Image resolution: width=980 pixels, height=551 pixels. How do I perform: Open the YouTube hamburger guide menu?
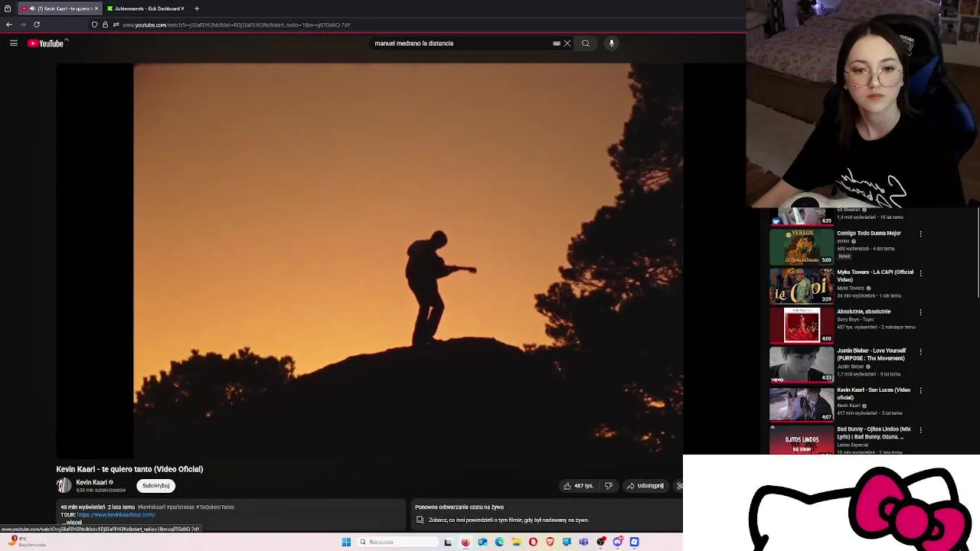14,44
